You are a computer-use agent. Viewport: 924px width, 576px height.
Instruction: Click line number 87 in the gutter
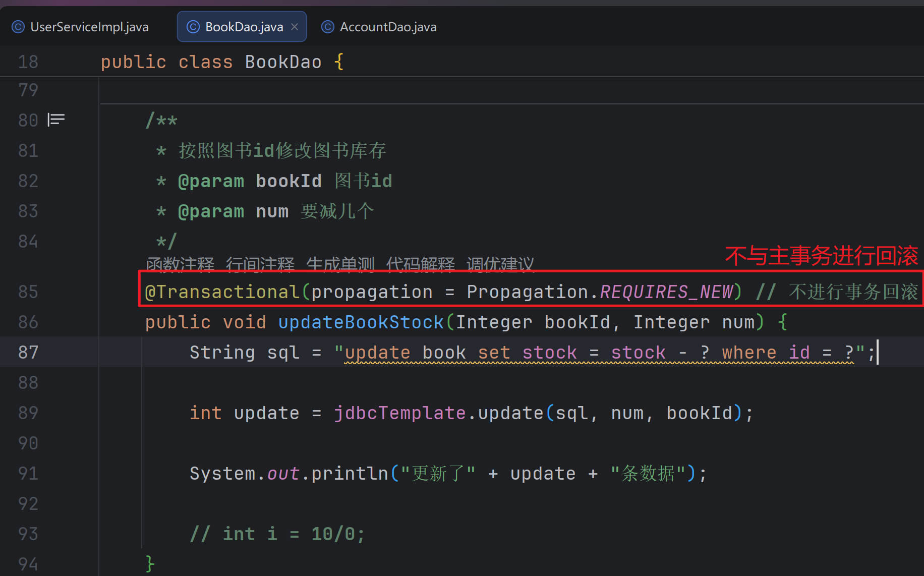28,352
